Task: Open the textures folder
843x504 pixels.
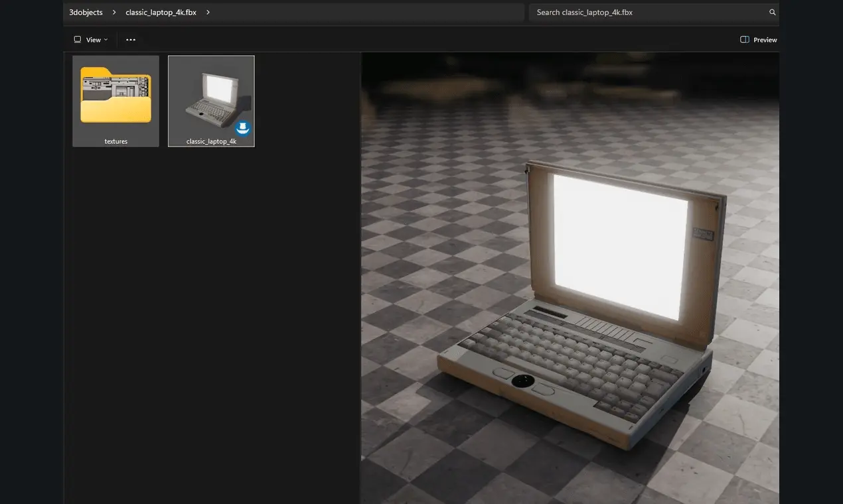Action: point(115,101)
